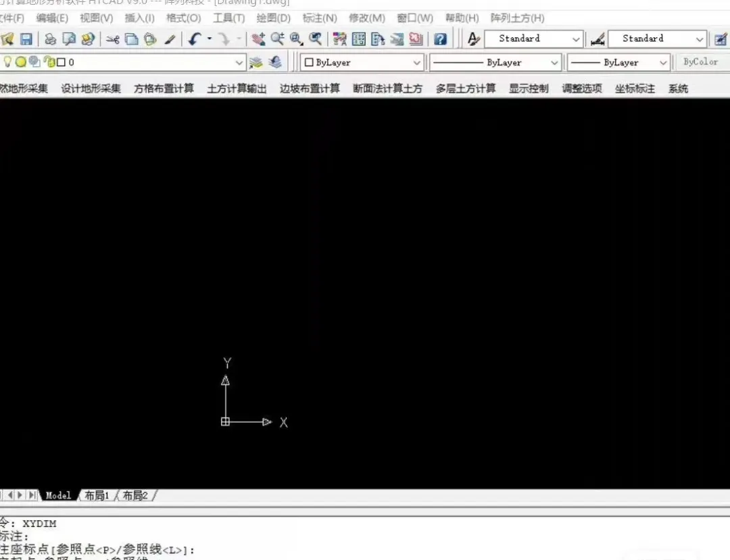The image size is (730, 560).
Task: Click the Open file icon
Action: (x=7, y=40)
